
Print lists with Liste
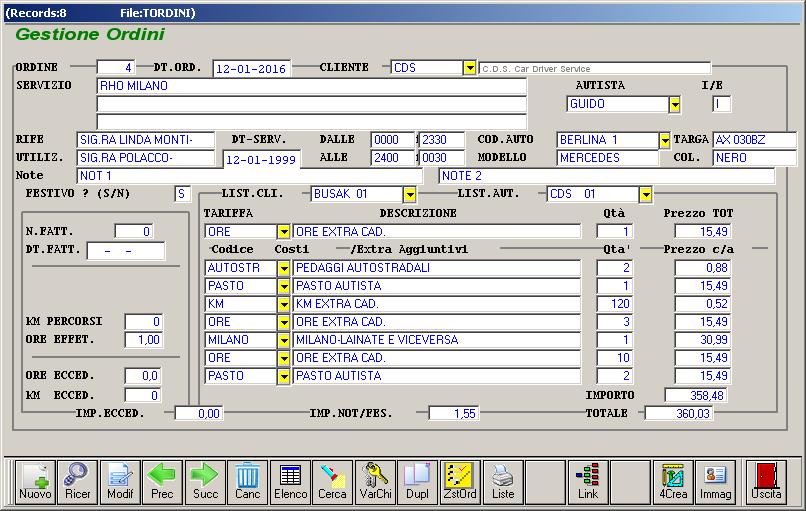click(x=503, y=481)
